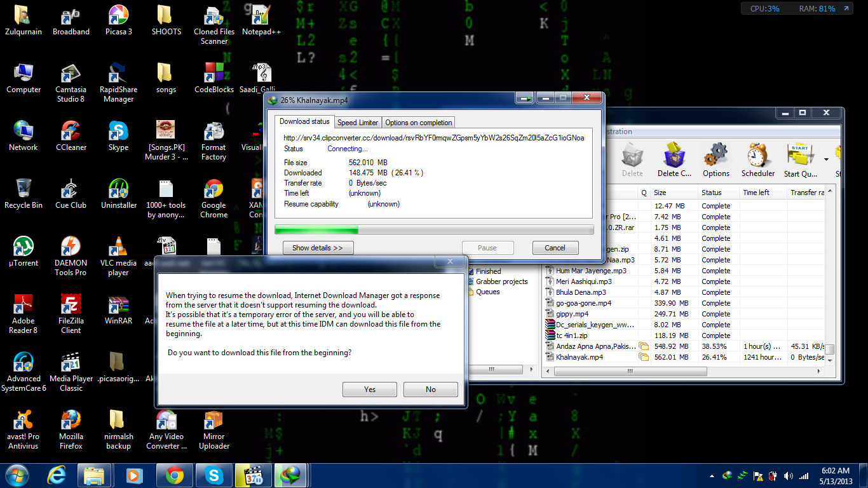Open Notepad++ desktop icon
Image resolution: width=868 pixels, height=488 pixels.
(261, 20)
